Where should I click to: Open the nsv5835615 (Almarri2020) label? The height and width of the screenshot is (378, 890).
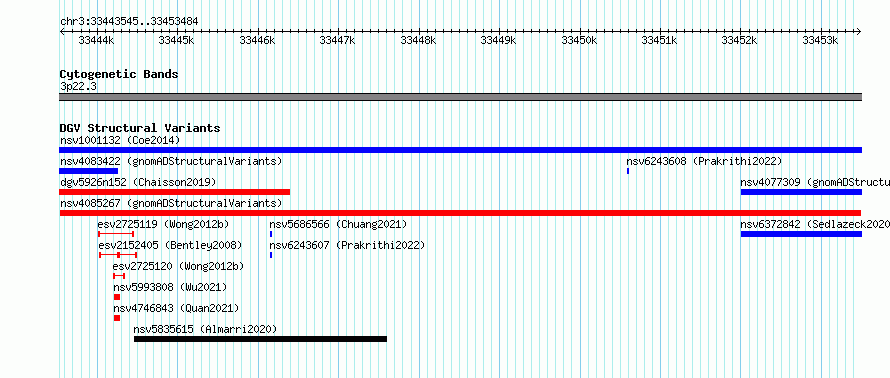pos(205,329)
